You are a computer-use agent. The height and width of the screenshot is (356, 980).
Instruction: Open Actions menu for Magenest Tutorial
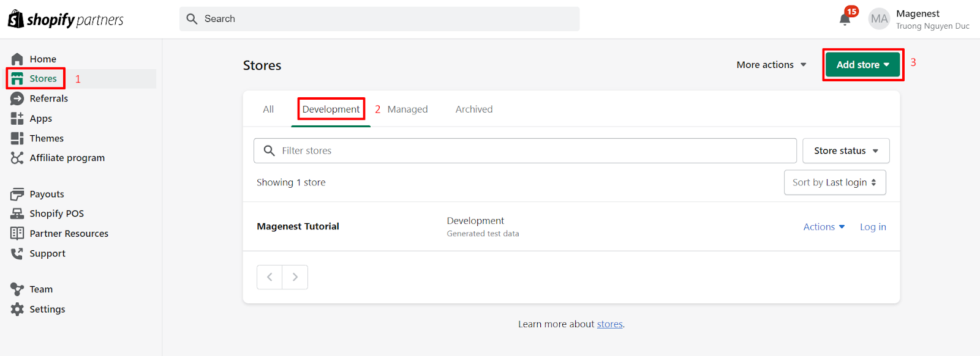[x=824, y=227]
